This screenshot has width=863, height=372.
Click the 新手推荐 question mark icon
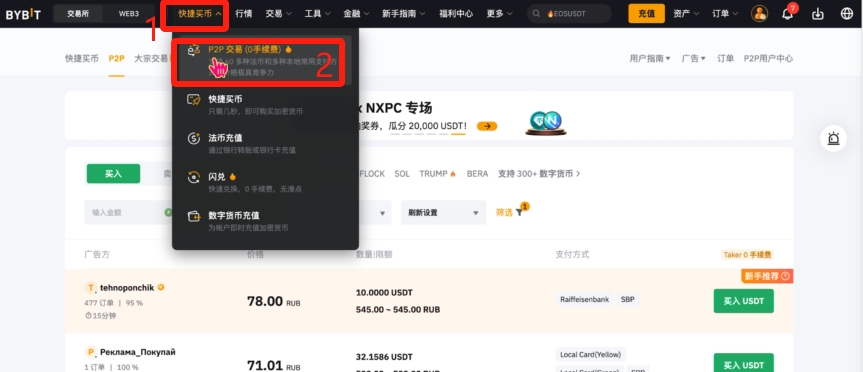(785, 276)
